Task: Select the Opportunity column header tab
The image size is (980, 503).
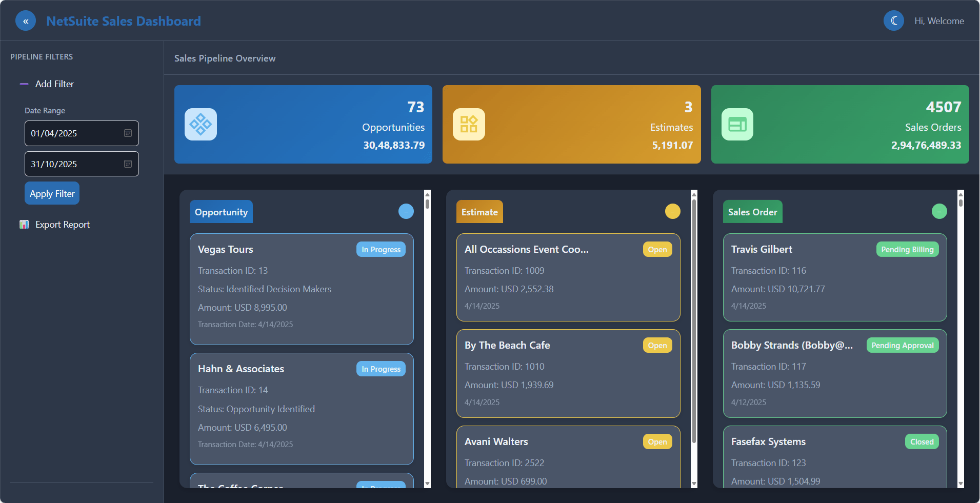Action: [221, 212]
